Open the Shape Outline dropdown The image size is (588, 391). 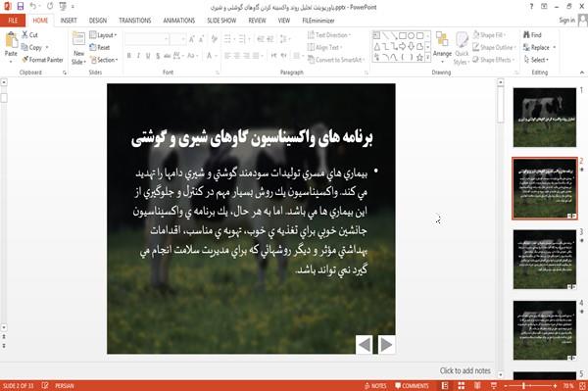coord(494,47)
